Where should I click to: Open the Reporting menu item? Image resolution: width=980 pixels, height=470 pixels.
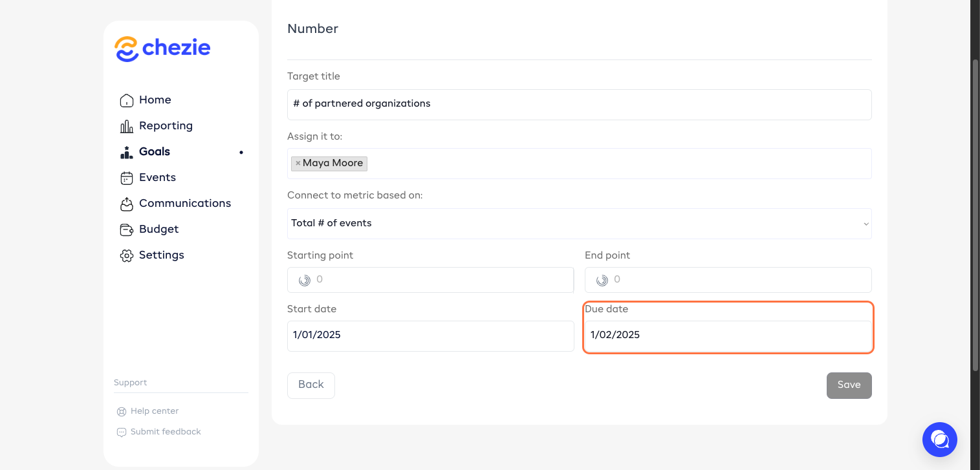point(166,125)
